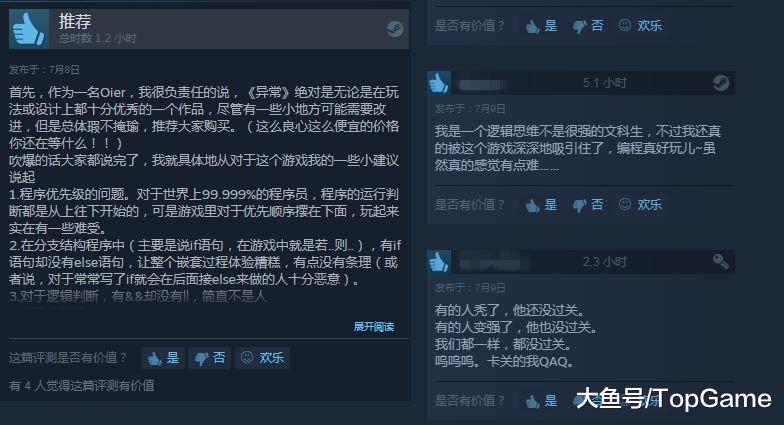The image size is (784, 425).
Task: Vote 否 on the 文科生 review
Action: pyautogui.click(x=588, y=204)
